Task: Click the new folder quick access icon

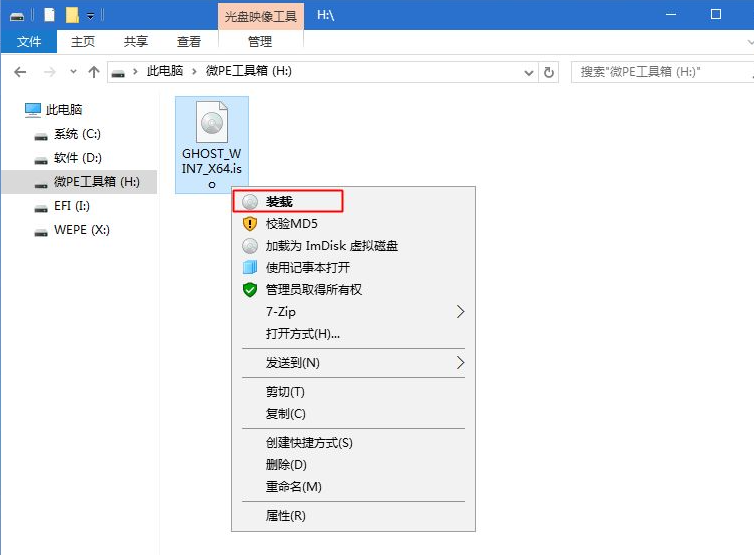Action: 72,15
